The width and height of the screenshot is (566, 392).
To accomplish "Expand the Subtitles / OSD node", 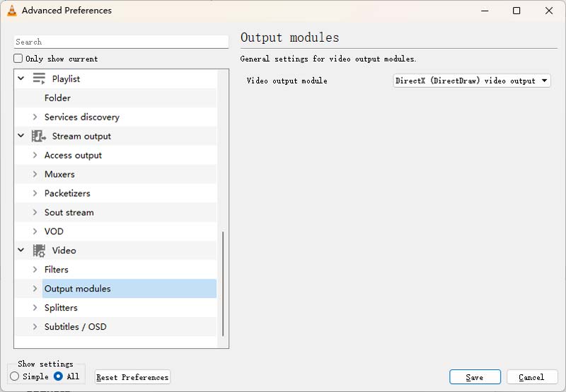I will point(35,327).
